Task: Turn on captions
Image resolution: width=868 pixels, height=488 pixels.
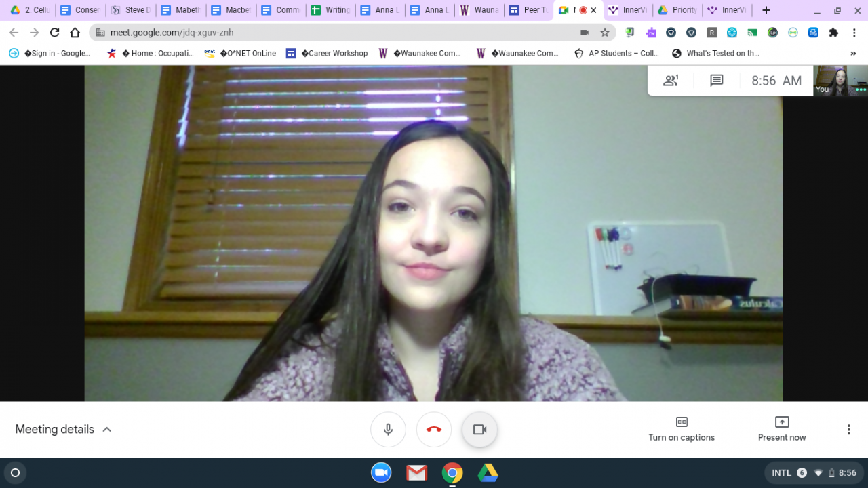Action: [682, 429]
